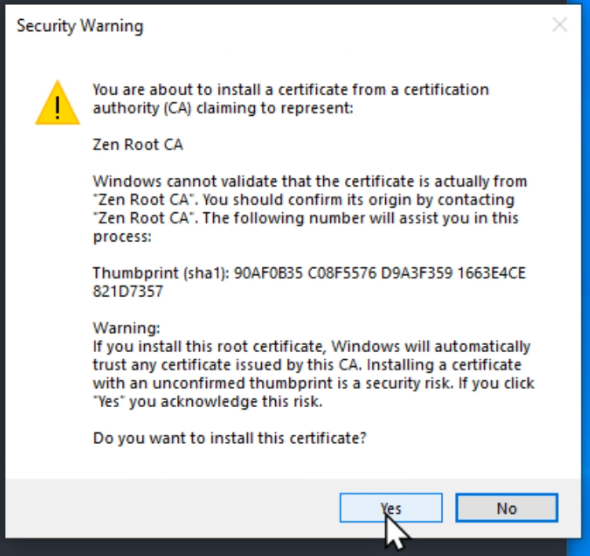Click No to decline certificate installation
The image size is (590, 556).
click(506, 508)
